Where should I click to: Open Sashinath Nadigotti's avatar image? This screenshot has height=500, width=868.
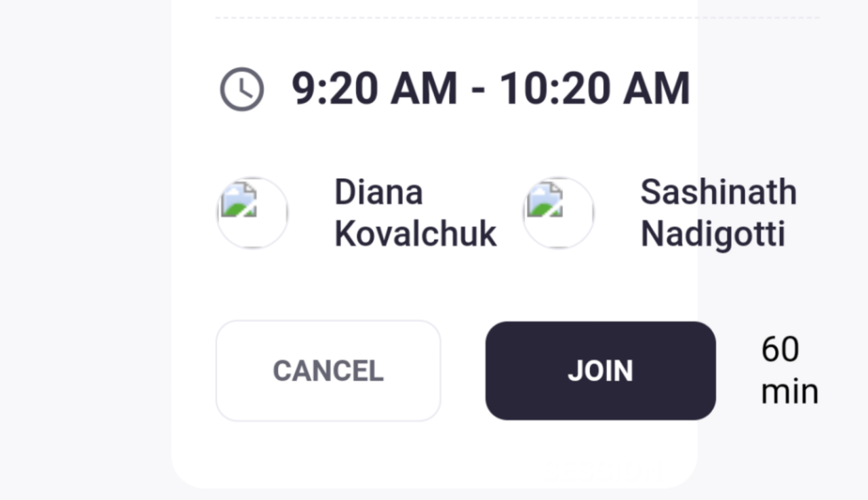pyautogui.click(x=558, y=213)
